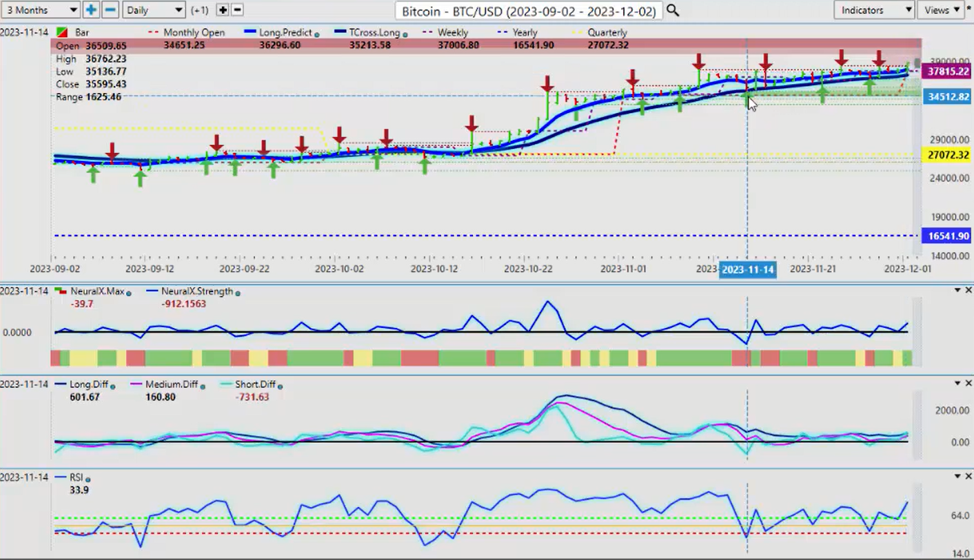Image resolution: width=974 pixels, height=560 pixels.
Task: Click the RSI value 33.9
Action: (79, 490)
